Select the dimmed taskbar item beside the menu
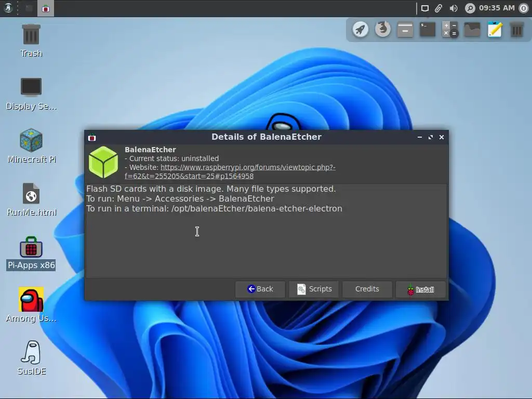 (29, 8)
